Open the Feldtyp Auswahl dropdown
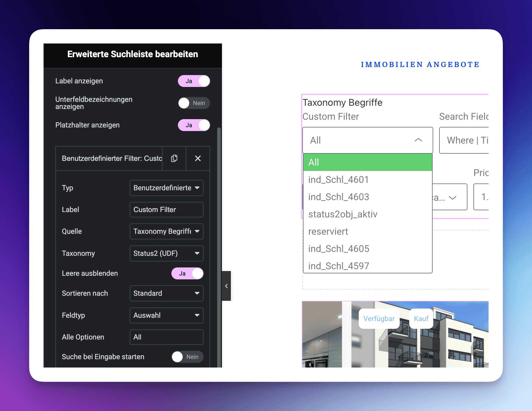 (166, 315)
